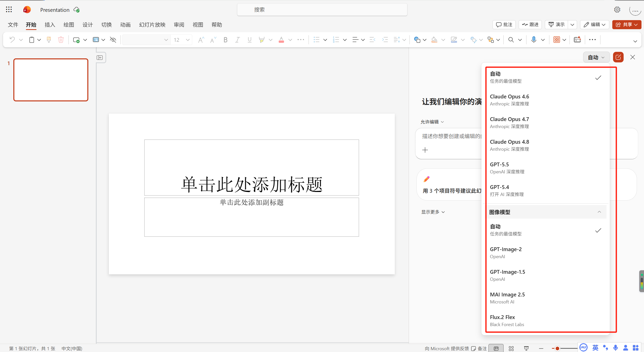Open the 编辑 mode dropdown
Screen dimensions: 644x352
594,25
